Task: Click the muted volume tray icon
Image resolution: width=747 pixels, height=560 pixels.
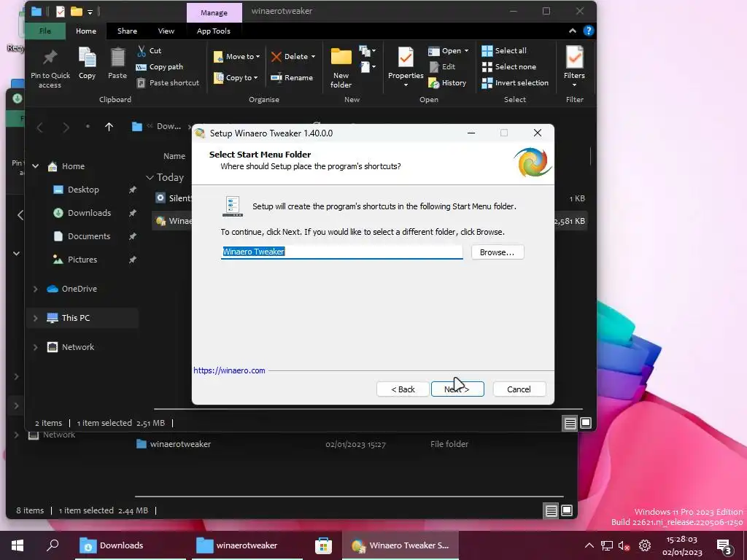Action: (x=624, y=545)
